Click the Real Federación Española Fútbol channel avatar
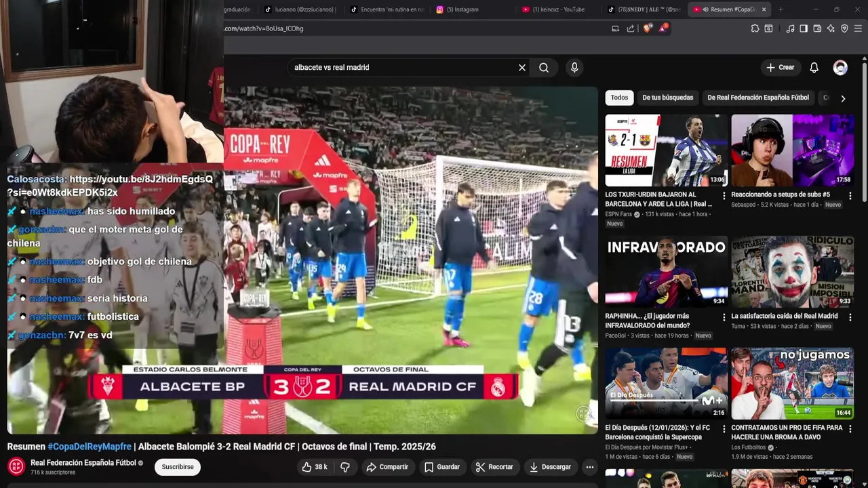 [x=16, y=466]
